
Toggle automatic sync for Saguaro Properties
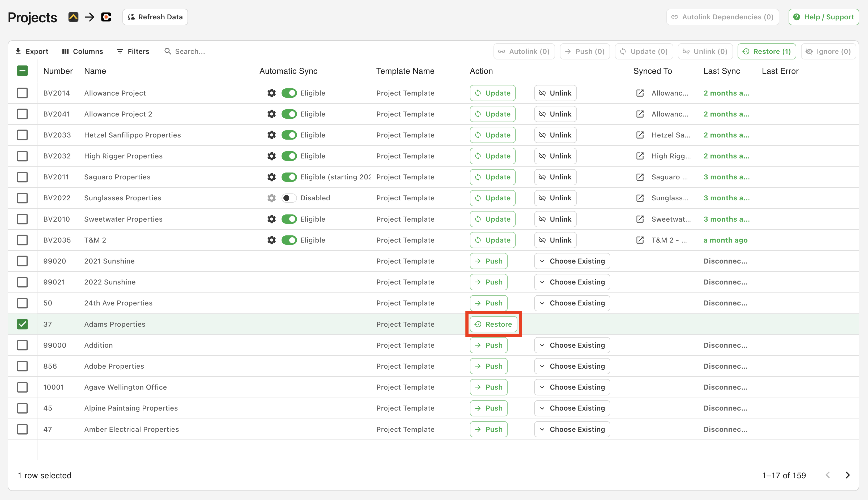289,177
